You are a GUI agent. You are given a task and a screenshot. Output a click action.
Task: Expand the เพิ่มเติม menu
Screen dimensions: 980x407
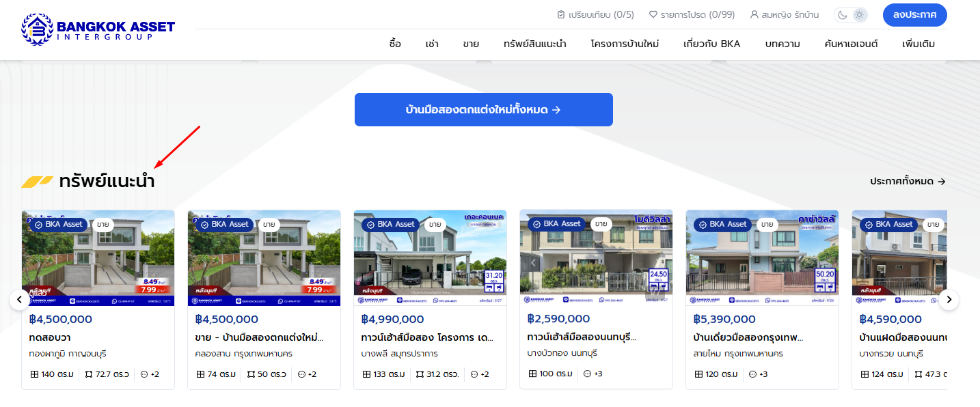(918, 44)
